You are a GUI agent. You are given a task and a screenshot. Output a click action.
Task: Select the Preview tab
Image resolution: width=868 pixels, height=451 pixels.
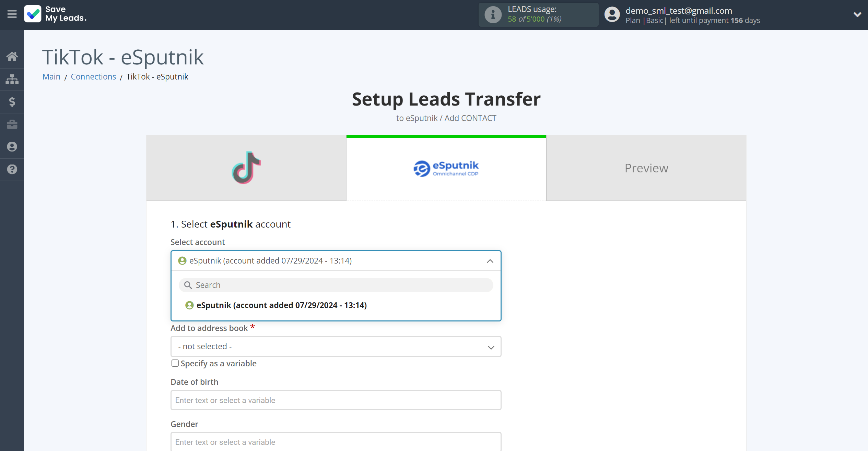(646, 168)
